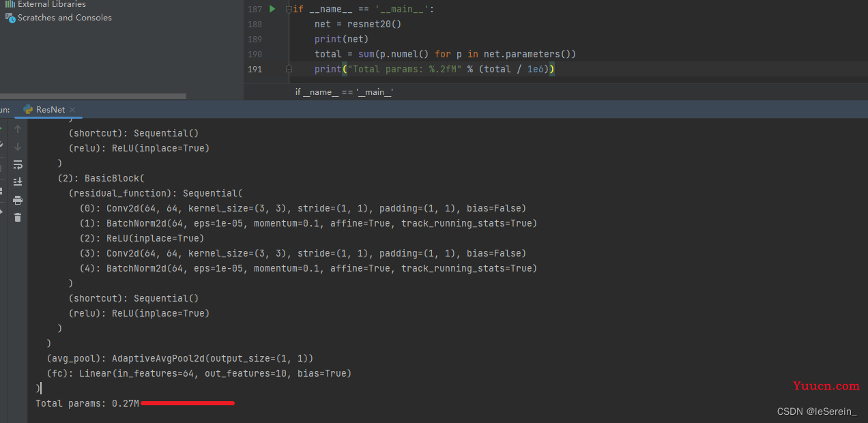Switch to the ResNet run tab

tap(50, 109)
